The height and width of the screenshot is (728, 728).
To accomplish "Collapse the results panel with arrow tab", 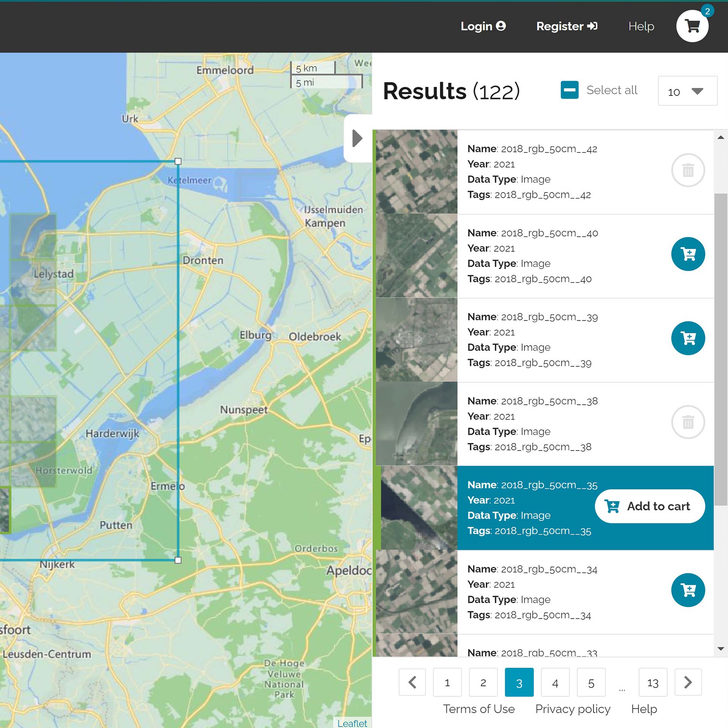I will click(x=357, y=138).
